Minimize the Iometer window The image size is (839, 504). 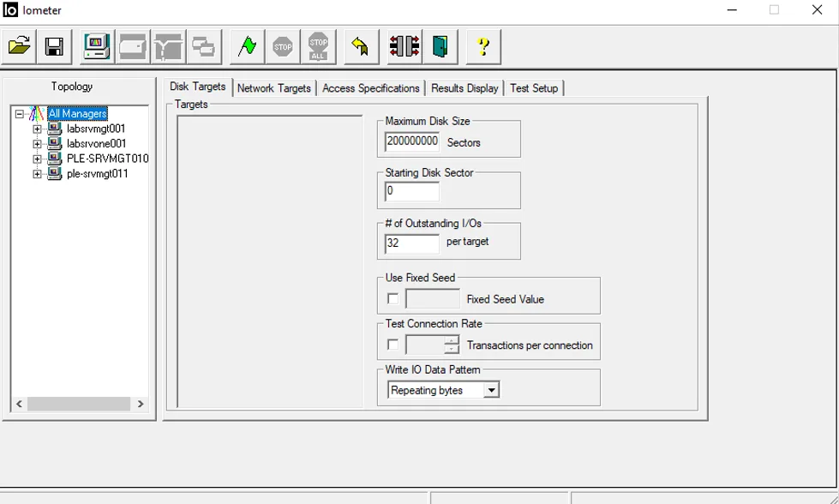[x=732, y=10]
